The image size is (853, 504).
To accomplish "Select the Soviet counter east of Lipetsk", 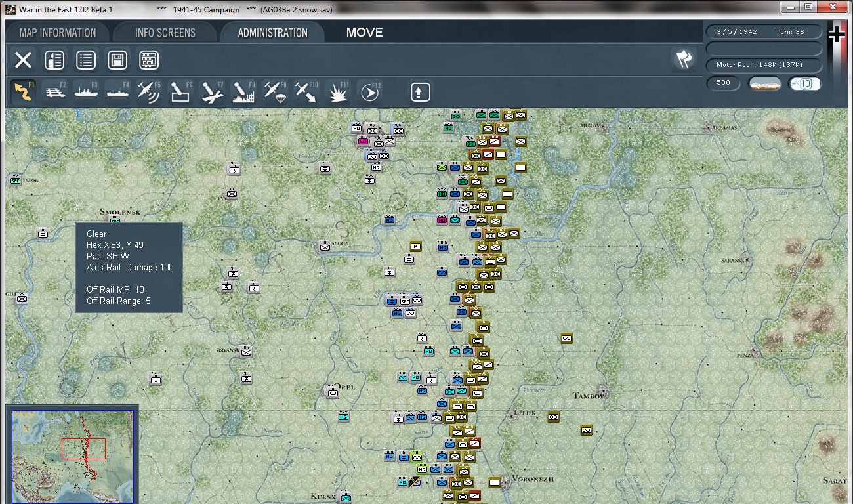I will (x=553, y=417).
